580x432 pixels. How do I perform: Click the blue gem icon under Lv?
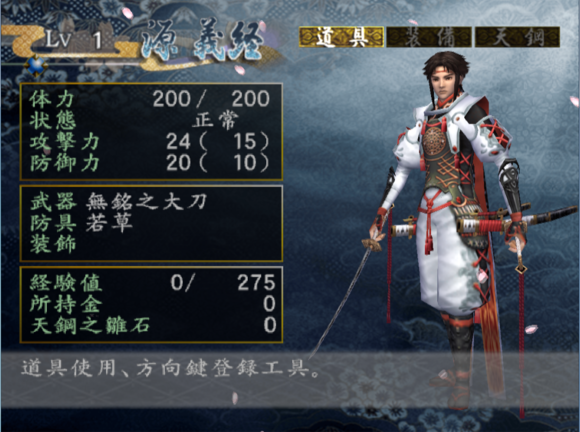[36, 65]
